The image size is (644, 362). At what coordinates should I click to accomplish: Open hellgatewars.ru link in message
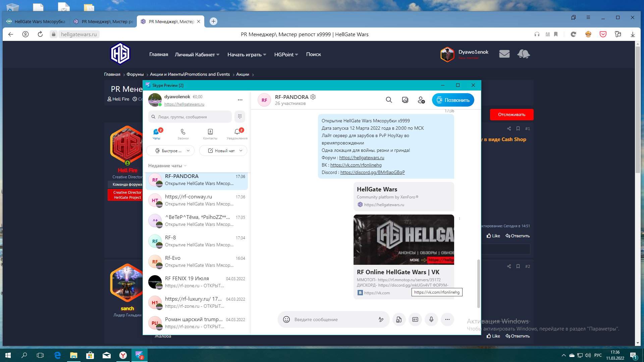pos(362,158)
